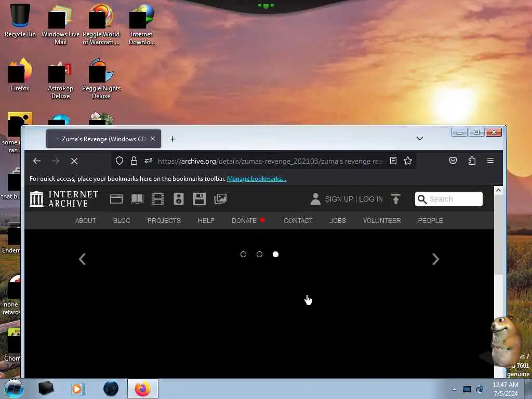Click the Internet Archive Search field
The width and height of the screenshot is (532, 399).
coord(448,199)
